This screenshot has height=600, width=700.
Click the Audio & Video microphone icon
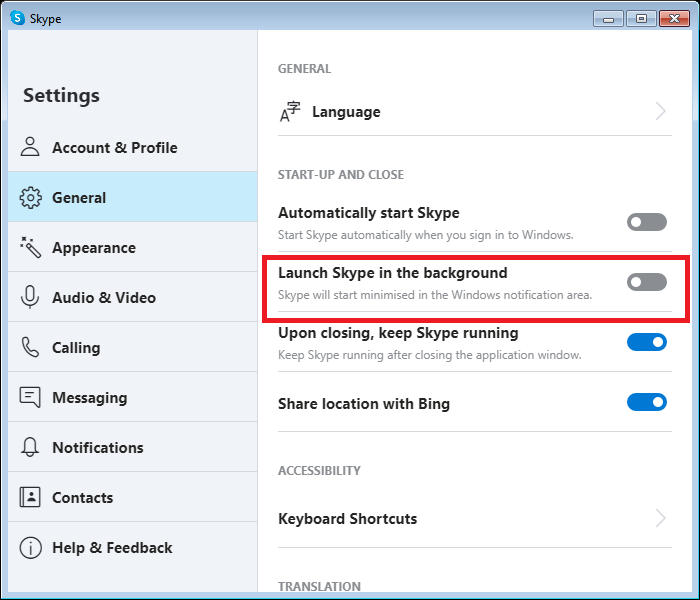point(30,297)
